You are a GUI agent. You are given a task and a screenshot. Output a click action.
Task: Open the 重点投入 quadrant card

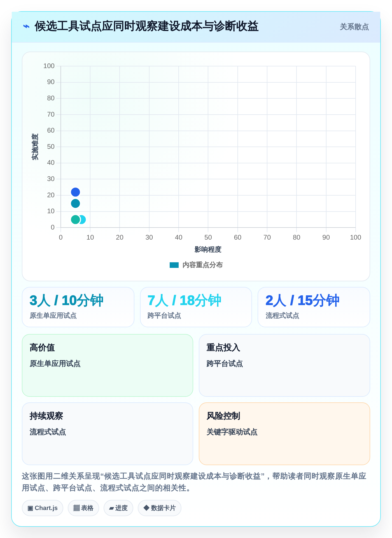284,365
